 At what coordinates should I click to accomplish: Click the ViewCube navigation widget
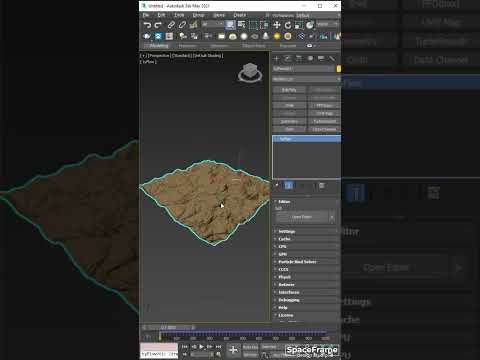pos(250,72)
